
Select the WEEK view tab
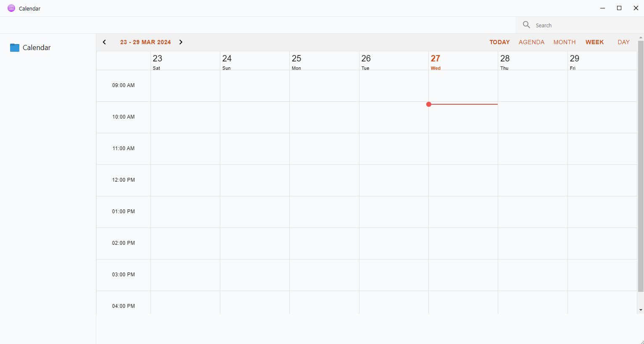[x=594, y=42]
